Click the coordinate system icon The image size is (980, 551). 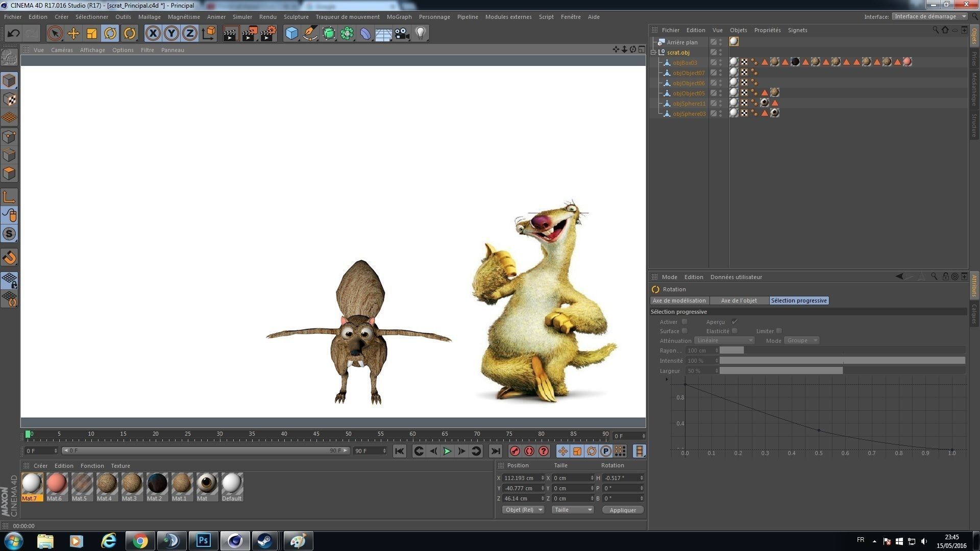pyautogui.click(x=208, y=34)
